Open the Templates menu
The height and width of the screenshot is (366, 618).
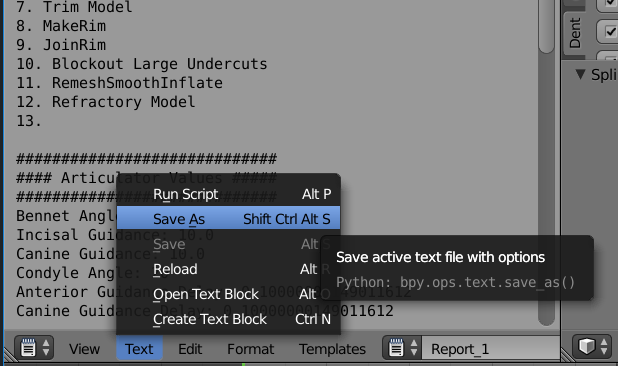coord(332,349)
